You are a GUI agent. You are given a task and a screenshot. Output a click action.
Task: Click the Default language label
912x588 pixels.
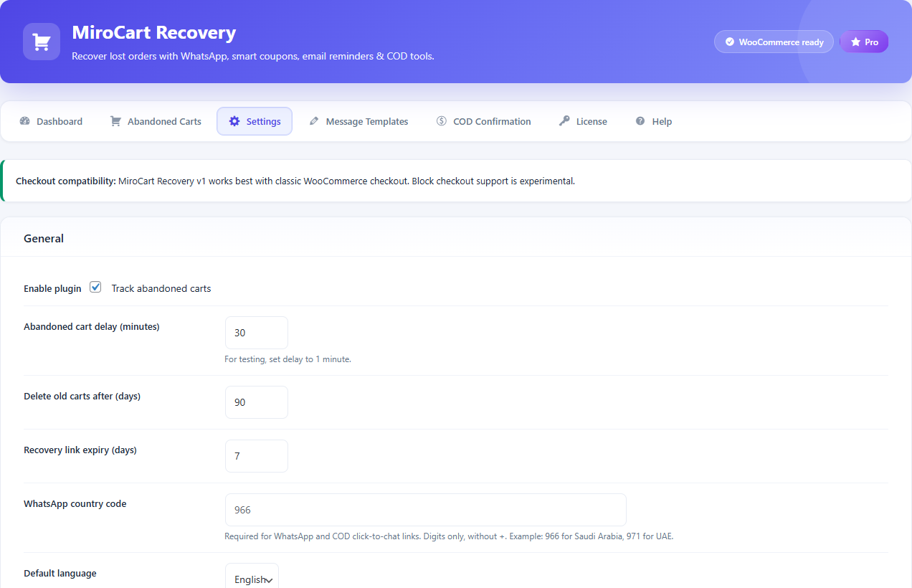[x=60, y=573]
